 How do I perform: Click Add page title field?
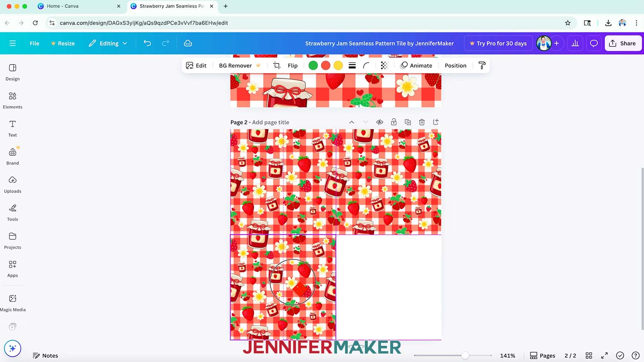coord(270,122)
